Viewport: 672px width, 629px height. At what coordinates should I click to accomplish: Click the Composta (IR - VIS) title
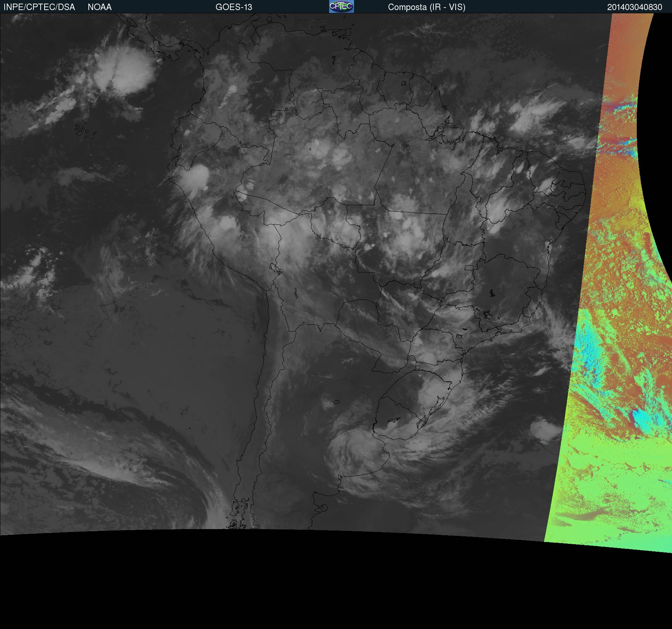click(x=427, y=7)
